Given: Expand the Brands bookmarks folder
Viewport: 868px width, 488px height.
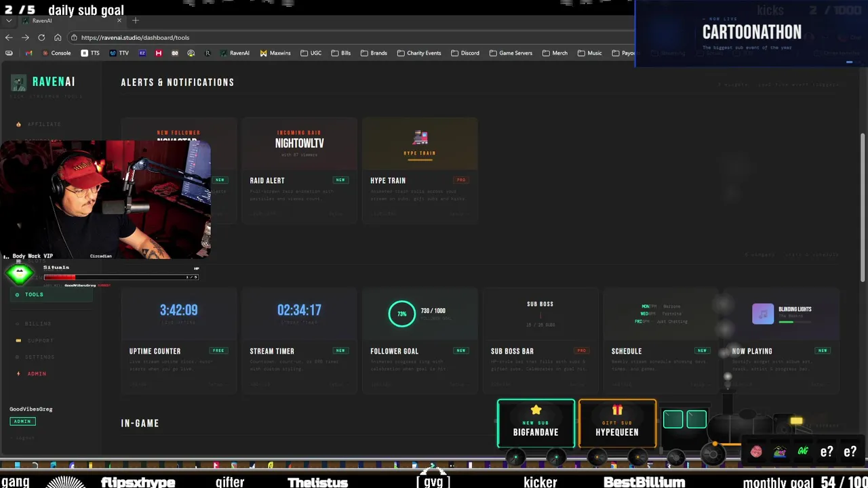Looking at the screenshot, I should click(x=374, y=53).
